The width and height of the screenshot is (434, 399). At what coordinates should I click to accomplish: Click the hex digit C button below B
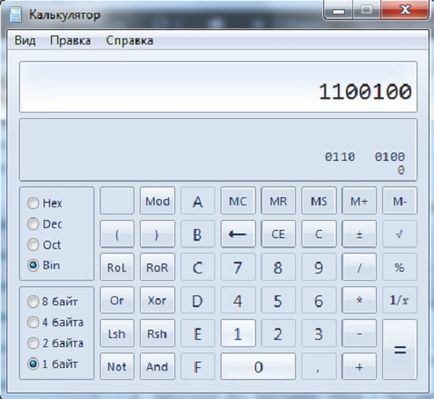click(x=198, y=267)
